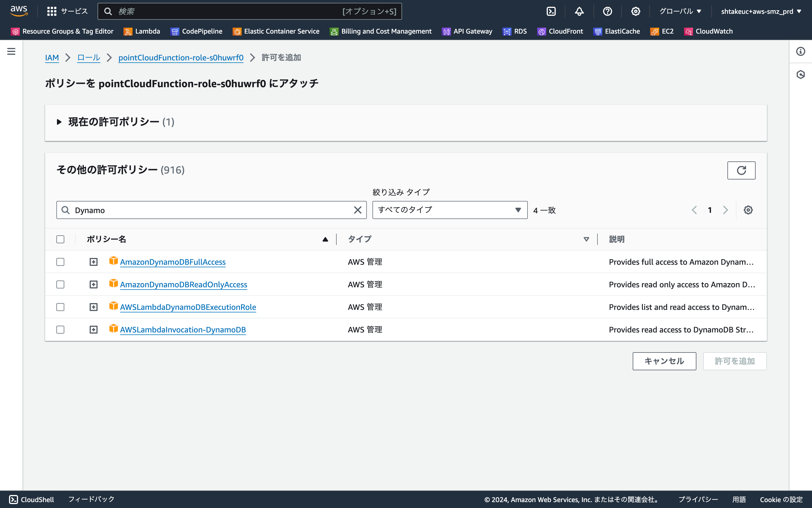Viewport: 812px width, 508px height.
Task: Select all policies header checkbox
Action: [60, 239]
